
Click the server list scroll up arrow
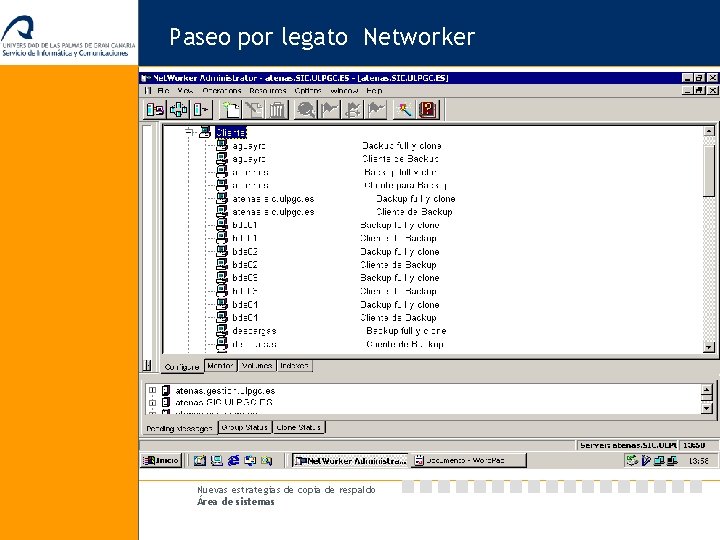point(707,390)
